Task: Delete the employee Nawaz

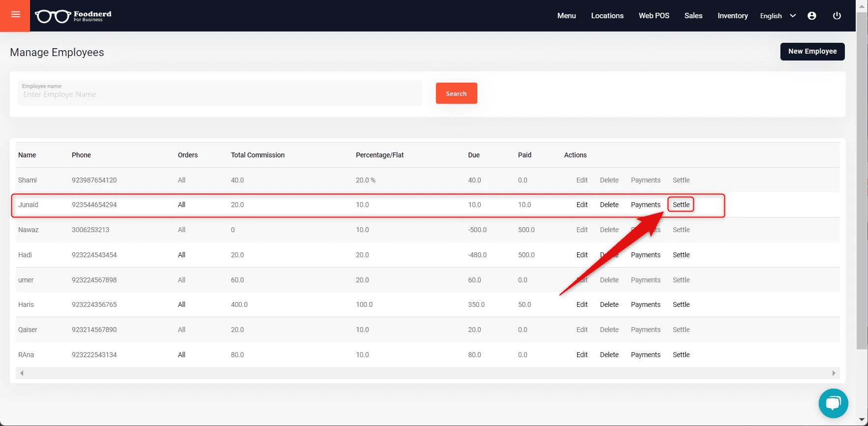Action: (x=609, y=230)
